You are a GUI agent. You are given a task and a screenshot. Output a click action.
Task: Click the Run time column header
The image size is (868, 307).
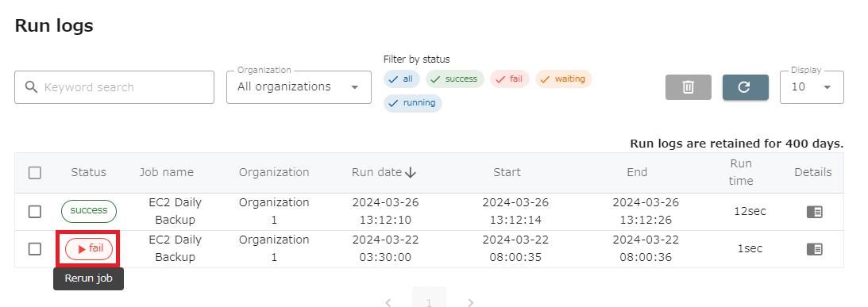tap(741, 172)
